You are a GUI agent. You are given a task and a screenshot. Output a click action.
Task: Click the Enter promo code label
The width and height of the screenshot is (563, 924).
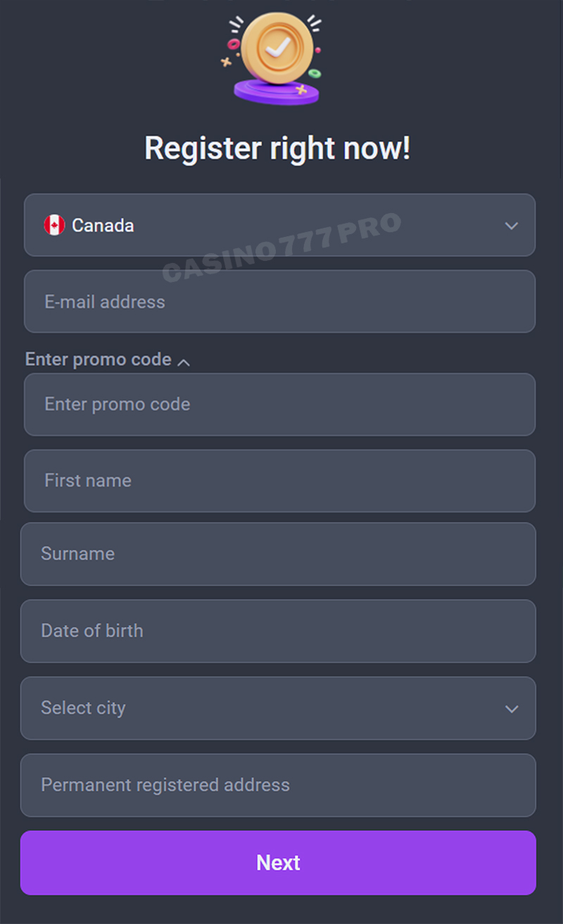click(x=98, y=359)
